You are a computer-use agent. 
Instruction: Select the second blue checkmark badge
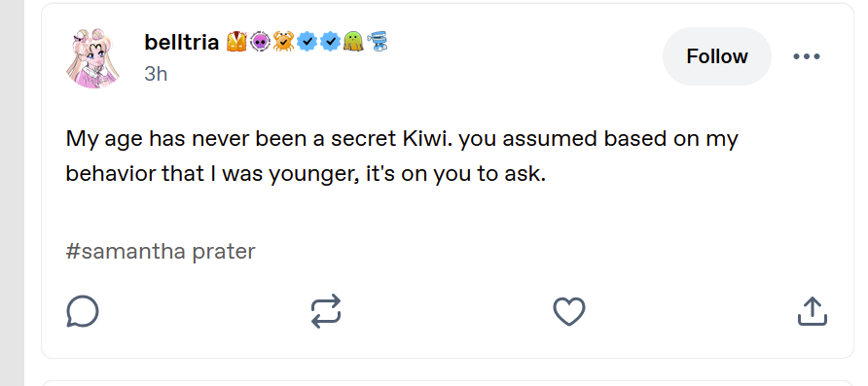[x=331, y=42]
